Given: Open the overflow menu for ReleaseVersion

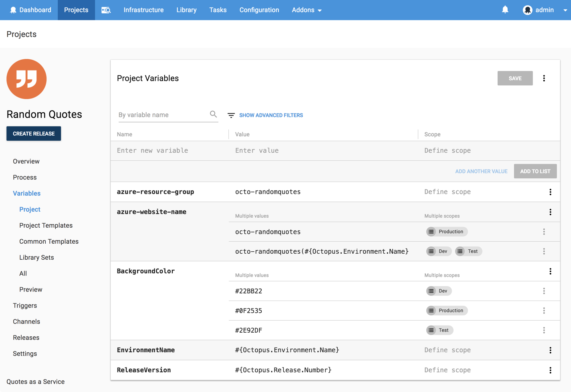Looking at the screenshot, I should click(550, 370).
